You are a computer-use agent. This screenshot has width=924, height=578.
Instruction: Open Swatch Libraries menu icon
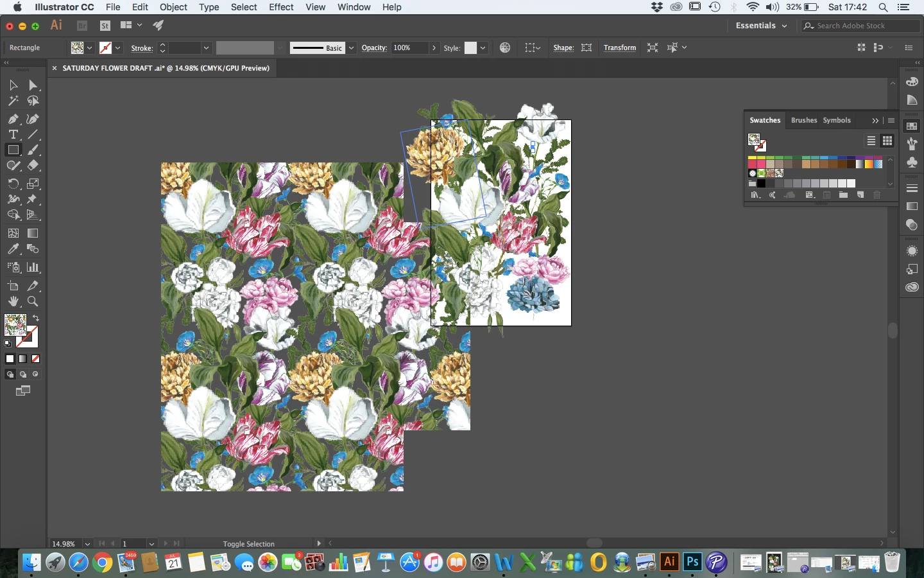pyautogui.click(x=755, y=195)
